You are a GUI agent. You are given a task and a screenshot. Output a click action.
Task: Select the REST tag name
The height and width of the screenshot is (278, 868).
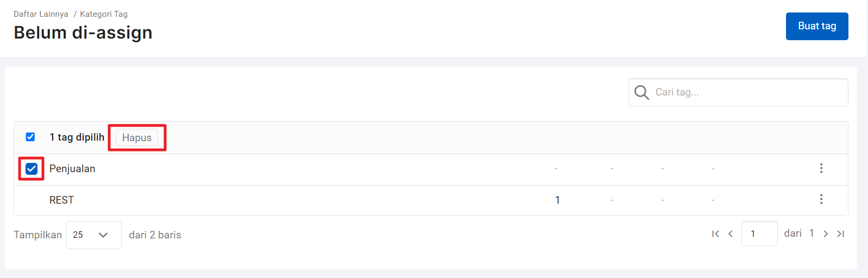[x=61, y=200]
